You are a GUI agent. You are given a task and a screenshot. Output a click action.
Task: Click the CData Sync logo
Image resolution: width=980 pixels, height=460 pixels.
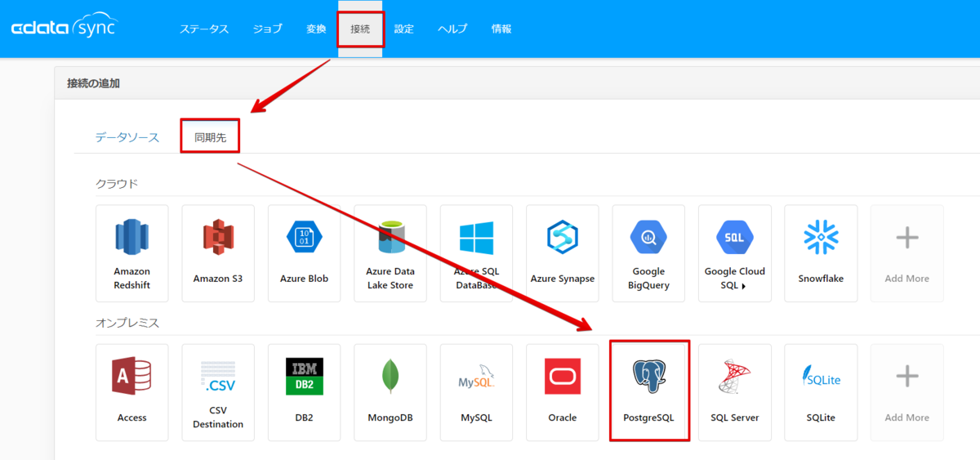pos(64,27)
